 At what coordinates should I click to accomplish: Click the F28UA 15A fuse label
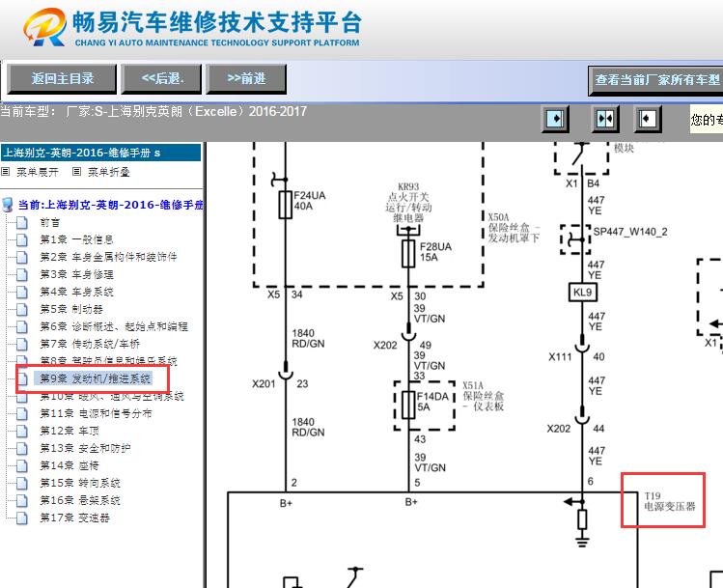click(435, 252)
